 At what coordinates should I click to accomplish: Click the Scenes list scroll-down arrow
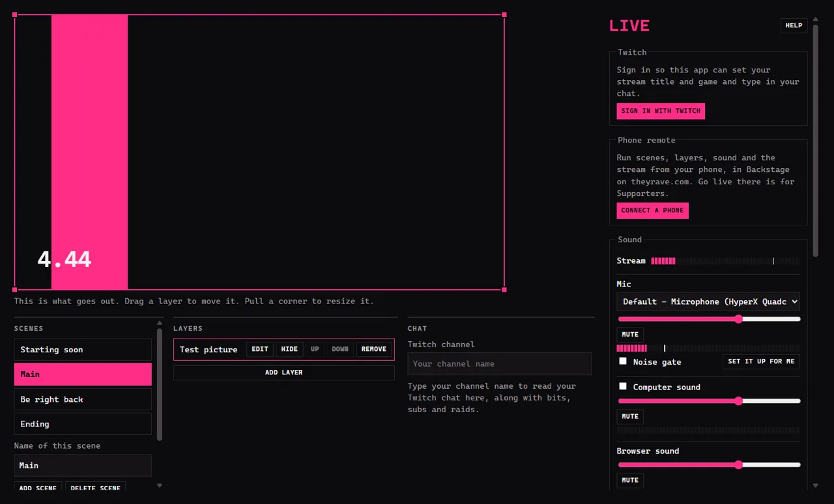coord(160,485)
